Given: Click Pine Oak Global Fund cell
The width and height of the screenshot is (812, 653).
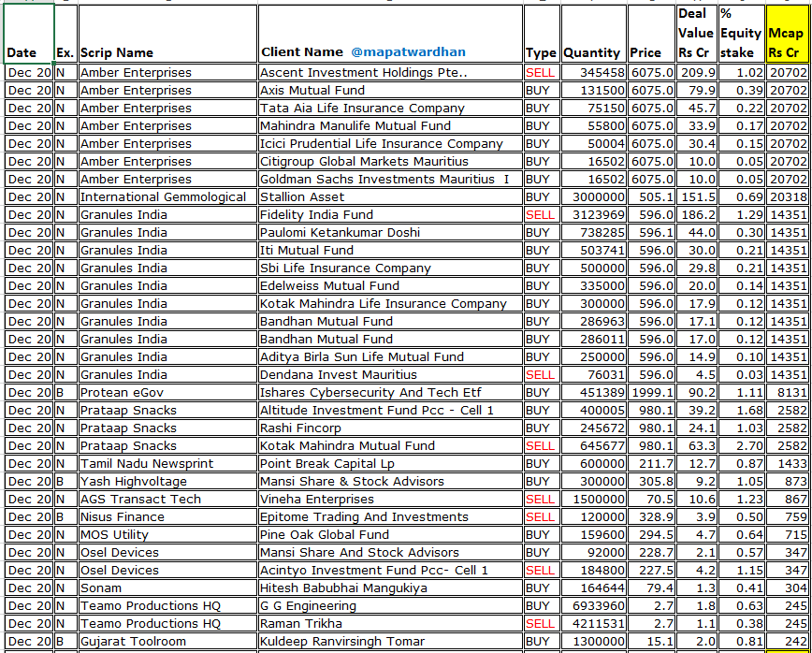Looking at the screenshot, I should point(390,535).
